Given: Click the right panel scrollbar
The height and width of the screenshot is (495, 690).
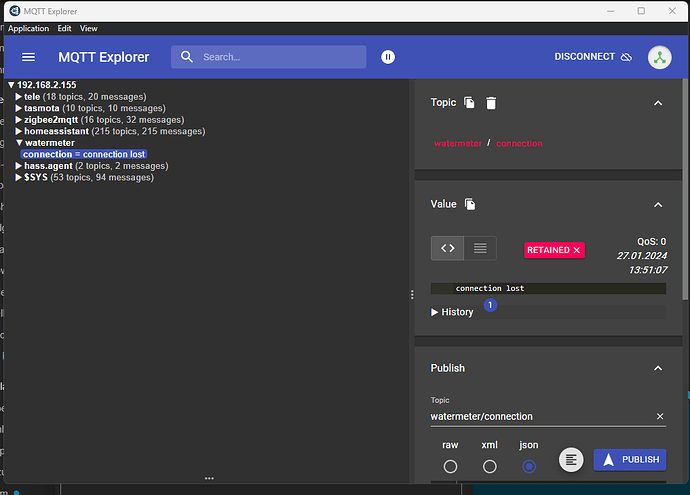Looking at the screenshot, I should (685, 189).
